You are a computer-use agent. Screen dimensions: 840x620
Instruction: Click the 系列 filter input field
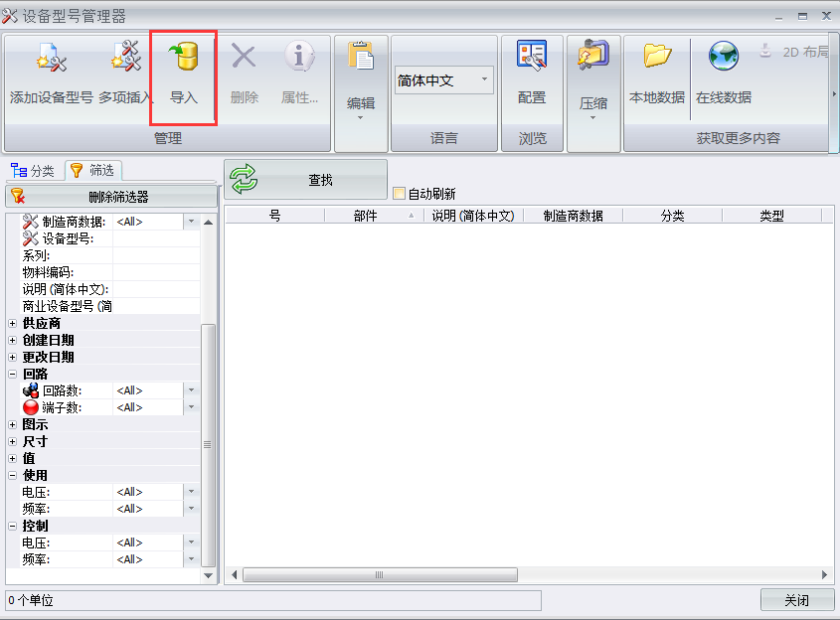tap(156, 255)
